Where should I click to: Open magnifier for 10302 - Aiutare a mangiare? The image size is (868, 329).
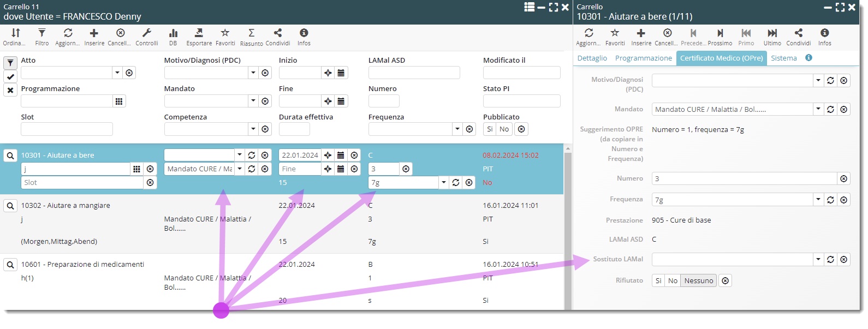point(10,206)
